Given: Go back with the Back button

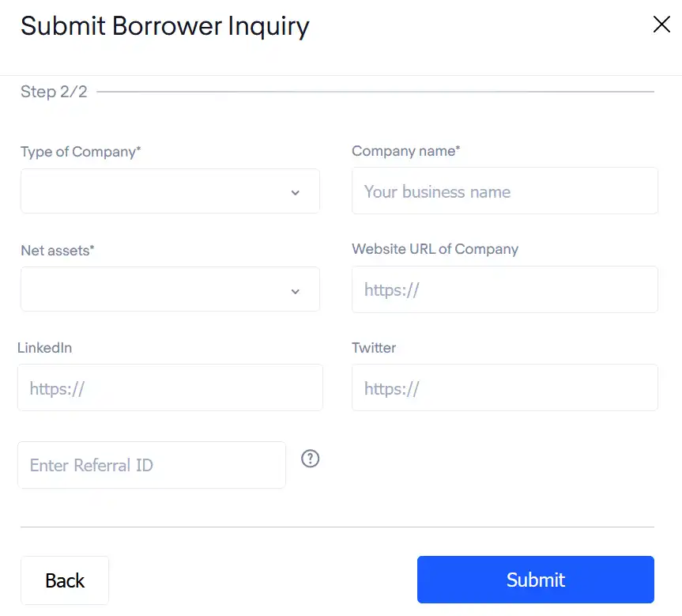Looking at the screenshot, I should (65, 580).
